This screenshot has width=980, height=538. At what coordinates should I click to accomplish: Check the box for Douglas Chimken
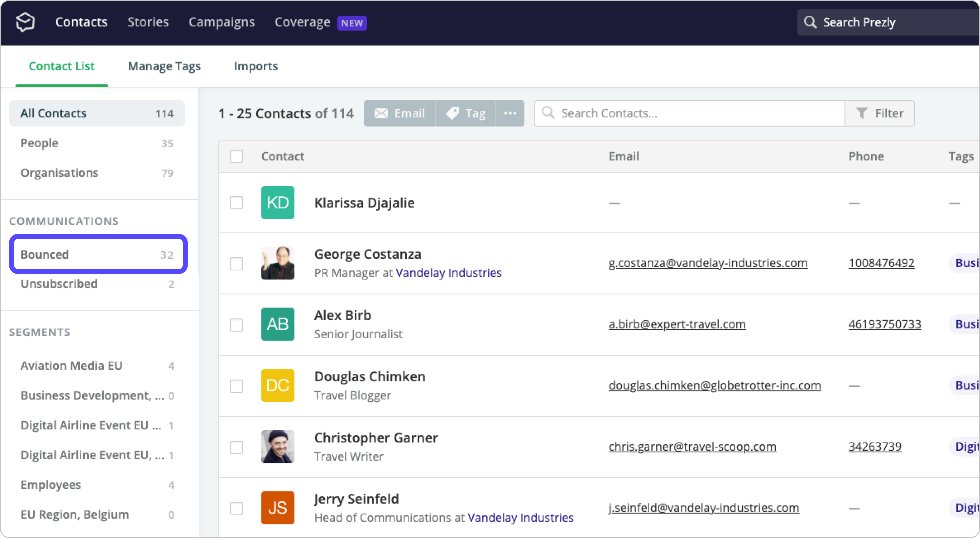coord(236,386)
